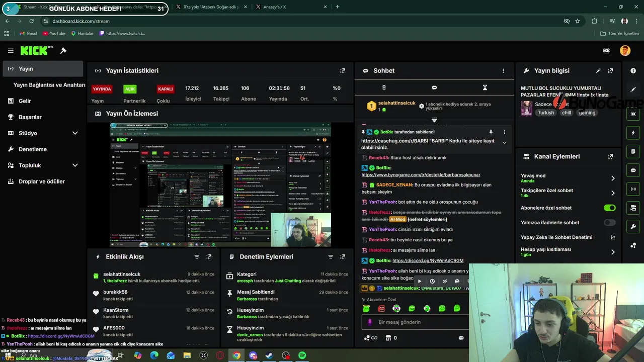Click the trash icon in chat toolbar
The image size is (644, 362).
[x=384, y=87]
